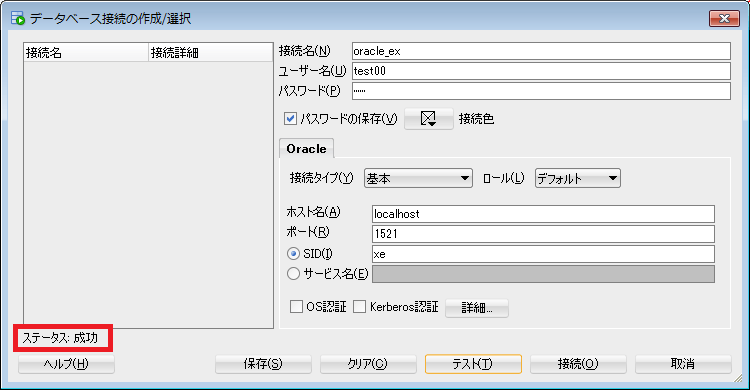Click the 接続詳細 column header
This screenshot has width=750, height=390.
point(210,53)
